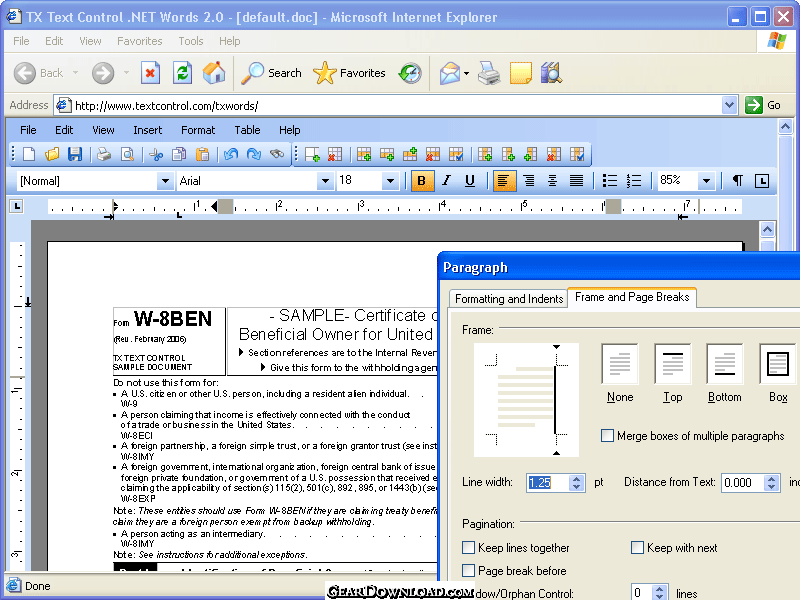Open the IE Tools menu

(x=191, y=41)
